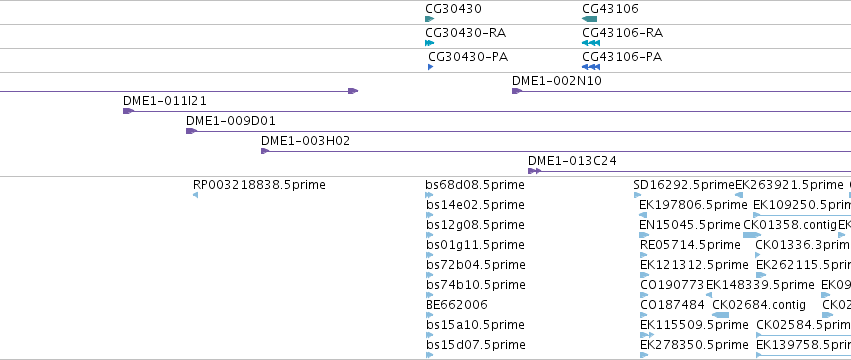The image size is (851, 360).
Task: Click the DME1-011I21 clone start arrow
Action: click(128, 111)
